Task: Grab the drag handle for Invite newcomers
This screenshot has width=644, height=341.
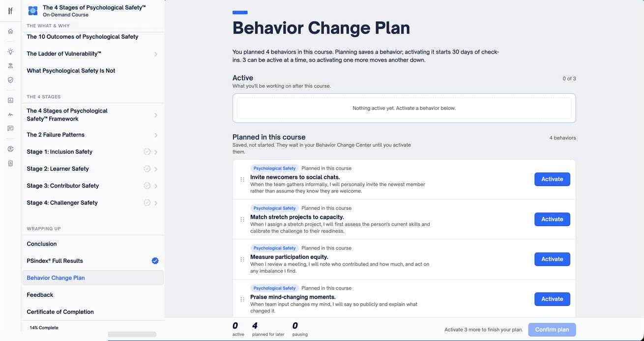Action: (x=242, y=179)
